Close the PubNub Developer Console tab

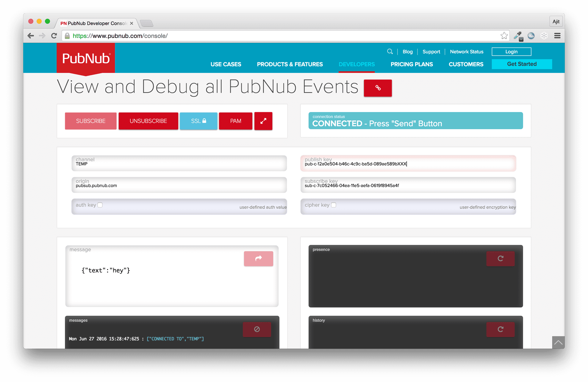pyautogui.click(x=132, y=23)
